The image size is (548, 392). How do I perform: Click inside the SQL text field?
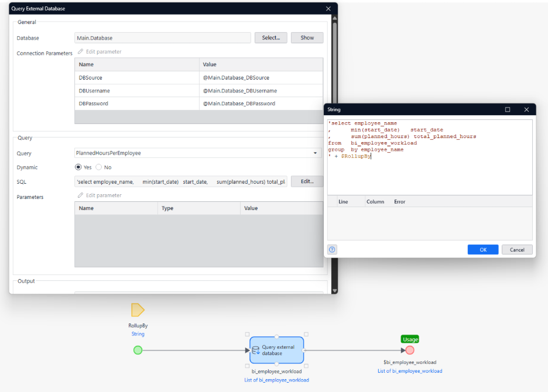(180, 182)
